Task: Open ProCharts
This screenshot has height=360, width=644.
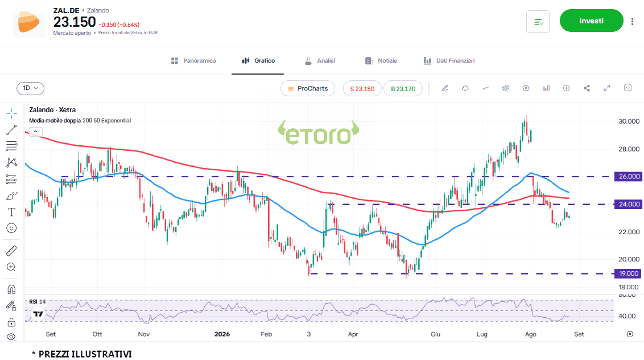Action: click(308, 88)
